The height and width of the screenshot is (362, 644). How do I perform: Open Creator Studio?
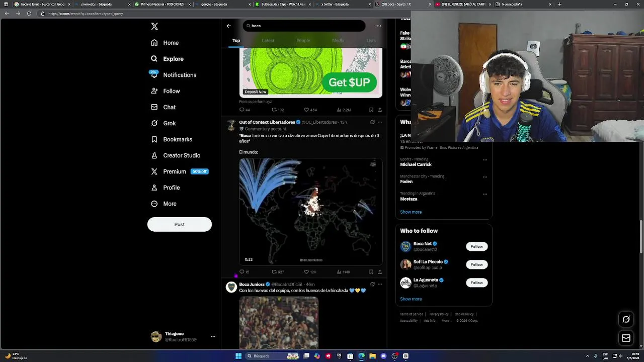tap(176, 155)
